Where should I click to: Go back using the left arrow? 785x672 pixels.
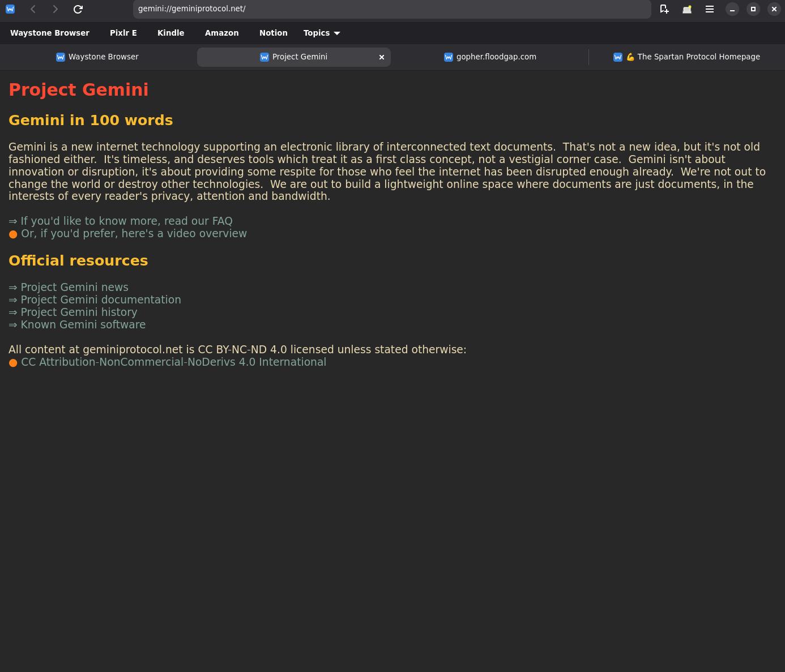tap(33, 9)
